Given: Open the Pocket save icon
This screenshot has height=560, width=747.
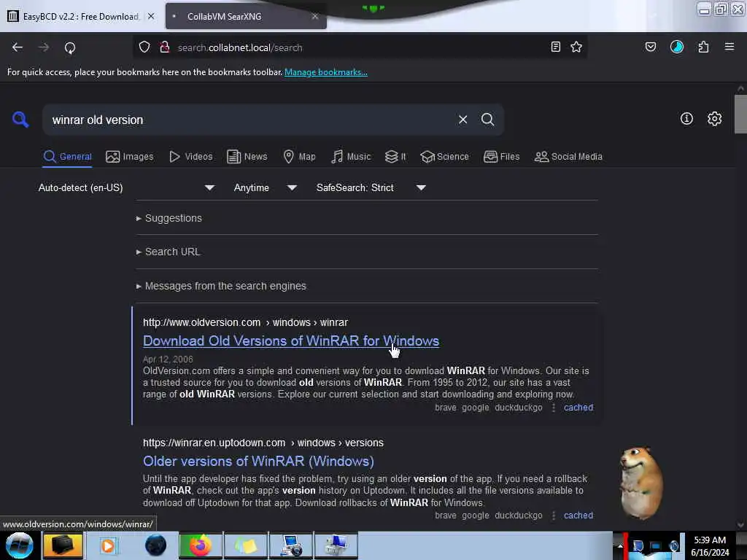Looking at the screenshot, I should pyautogui.click(x=650, y=47).
